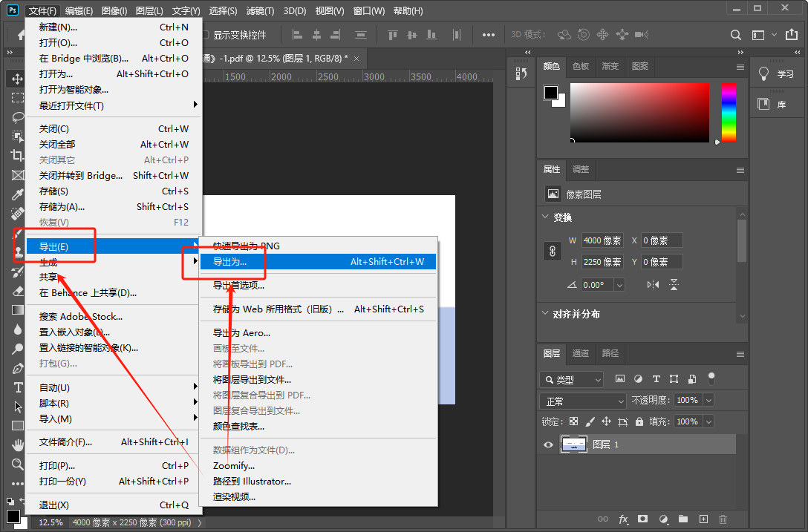Choose 导出首选项... menu item
Image resolution: width=808 pixels, height=532 pixels.
(318, 286)
